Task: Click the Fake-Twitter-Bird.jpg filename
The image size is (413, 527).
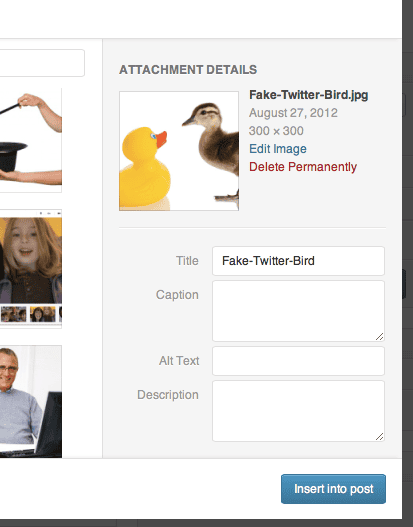Action: click(308, 95)
